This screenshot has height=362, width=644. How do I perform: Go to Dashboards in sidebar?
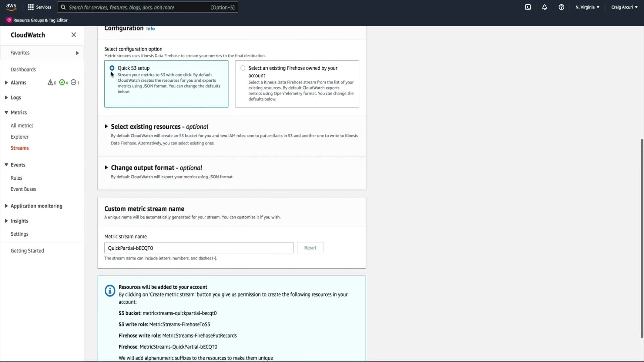click(23, 70)
